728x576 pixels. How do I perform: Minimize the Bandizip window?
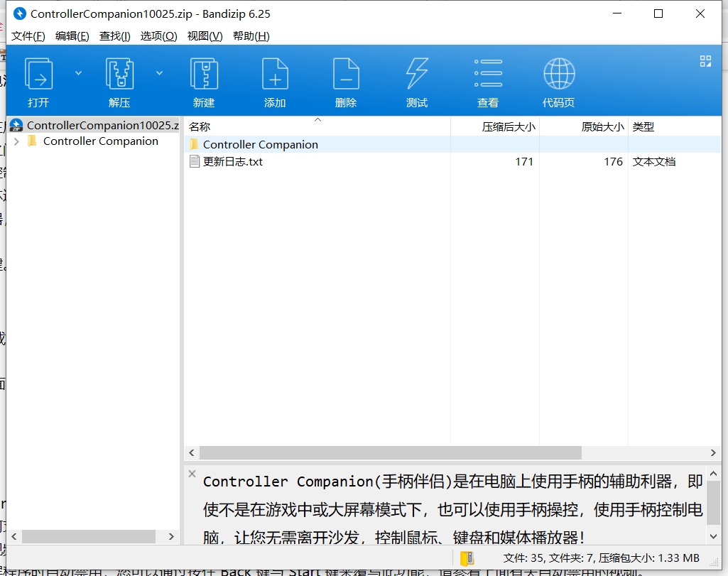coord(617,13)
